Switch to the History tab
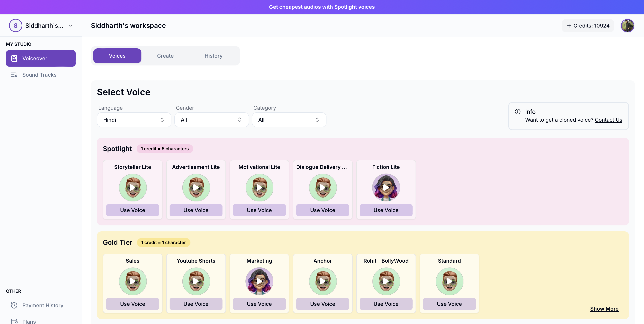This screenshot has width=644, height=324. pos(213,56)
